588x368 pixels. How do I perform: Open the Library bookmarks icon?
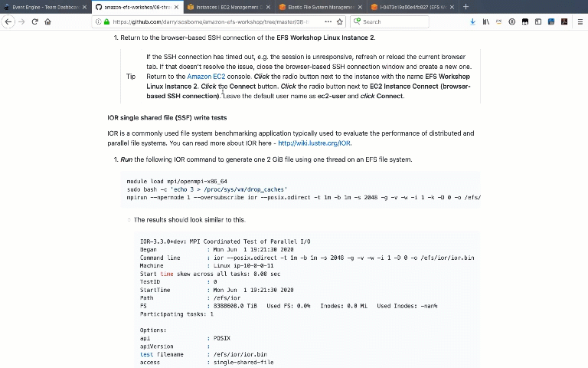[486, 21]
